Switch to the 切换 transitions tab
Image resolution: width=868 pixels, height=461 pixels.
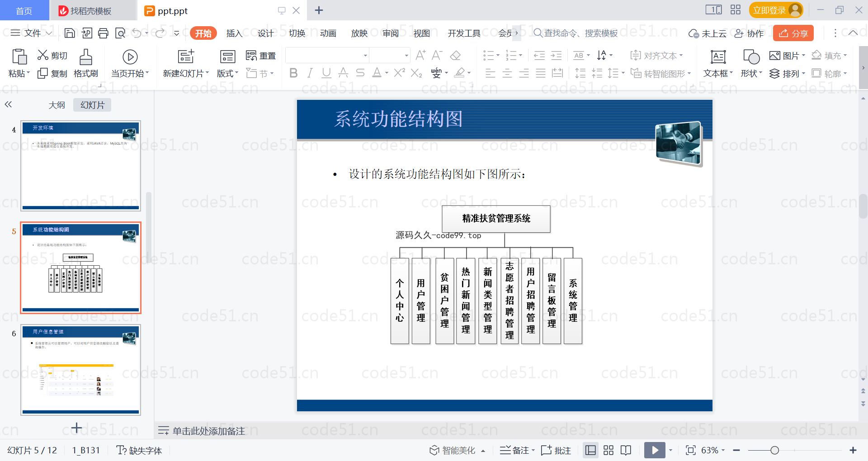297,33
